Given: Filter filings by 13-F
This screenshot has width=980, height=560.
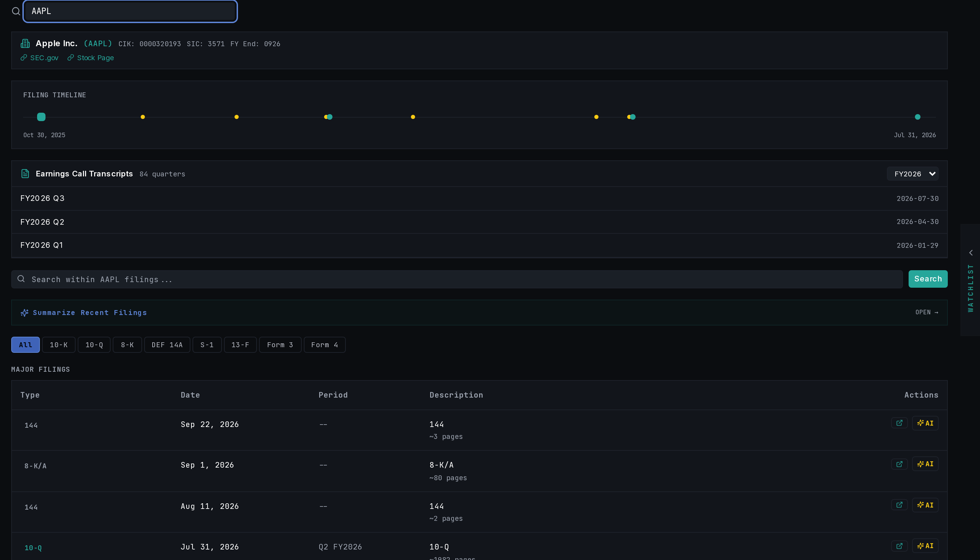Looking at the screenshot, I should coord(240,345).
